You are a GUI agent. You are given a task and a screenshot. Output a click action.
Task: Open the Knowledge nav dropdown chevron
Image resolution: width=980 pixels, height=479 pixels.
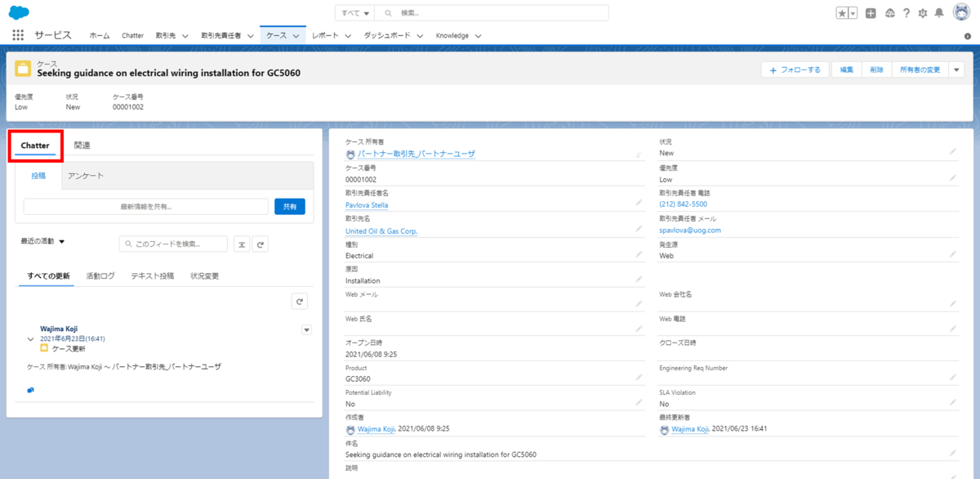[478, 36]
